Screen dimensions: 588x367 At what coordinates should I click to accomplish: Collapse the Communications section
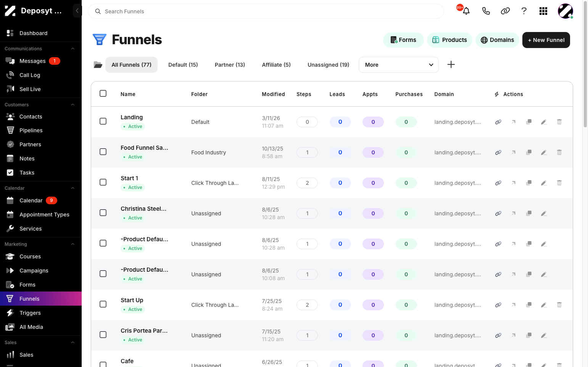[x=72, y=49]
